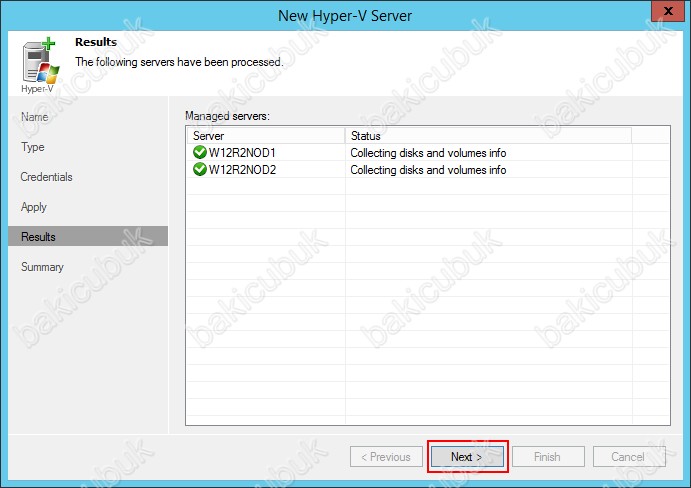Switch to the Credentials step
This screenshot has height=488, width=691.
(x=46, y=177)
